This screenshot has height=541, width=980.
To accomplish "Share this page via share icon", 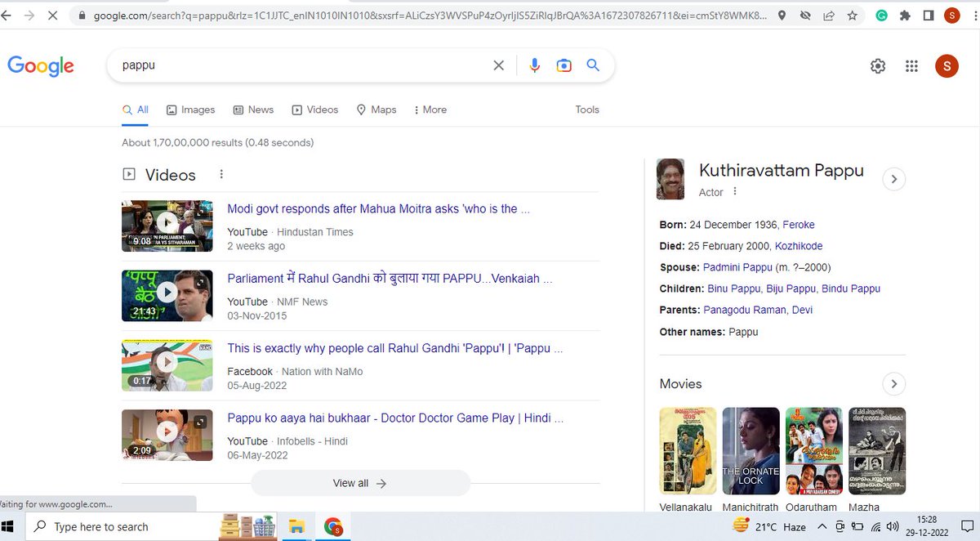I will pos(829,16).
